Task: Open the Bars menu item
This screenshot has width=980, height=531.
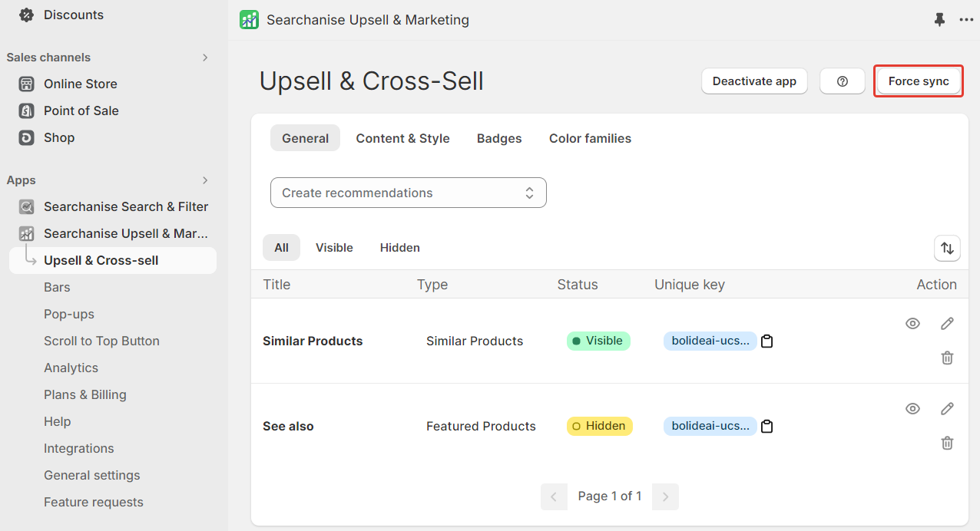Action: click(x=57, y=287)
